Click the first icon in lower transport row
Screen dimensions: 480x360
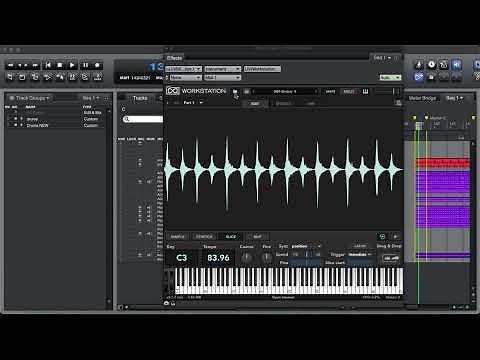point(10,77)
